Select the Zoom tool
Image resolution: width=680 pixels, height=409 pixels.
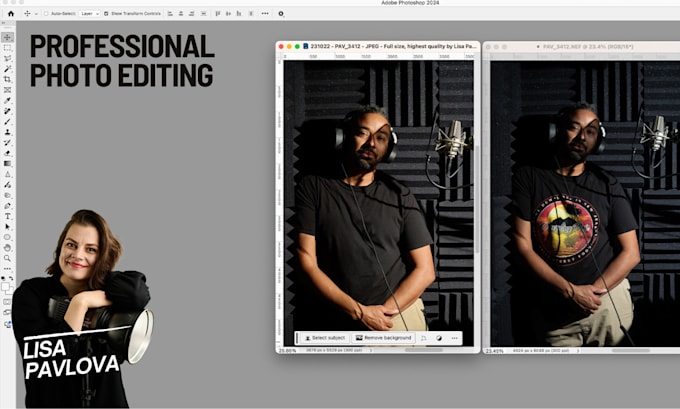pyautogui.click(x=7, y=258)
